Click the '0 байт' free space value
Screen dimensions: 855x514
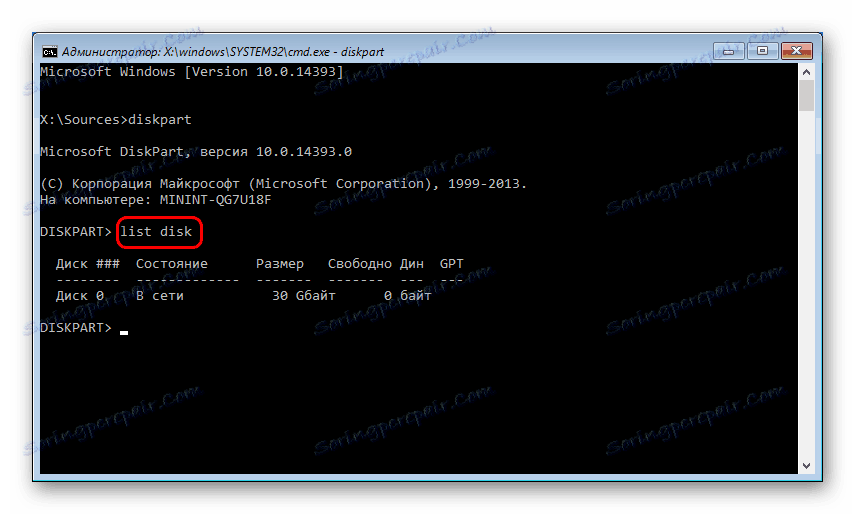tap(407, 296)
